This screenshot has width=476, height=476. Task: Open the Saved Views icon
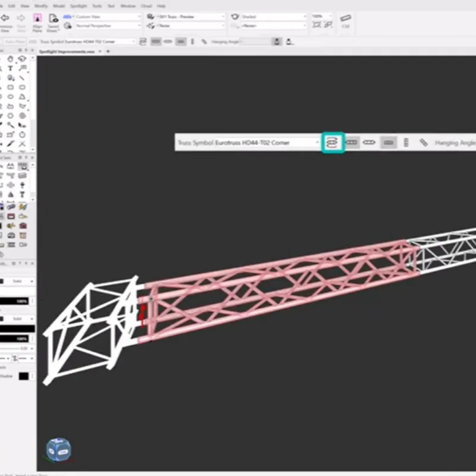(x=54, y=18)
